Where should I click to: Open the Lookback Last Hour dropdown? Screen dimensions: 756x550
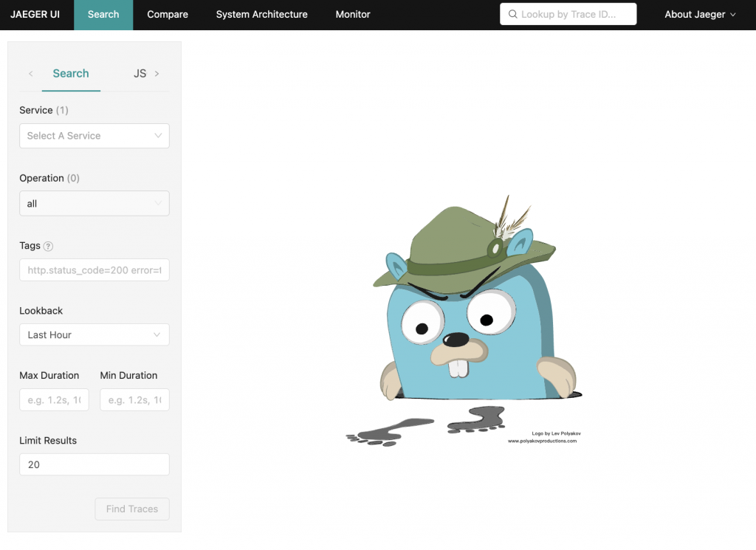[94, 334]
